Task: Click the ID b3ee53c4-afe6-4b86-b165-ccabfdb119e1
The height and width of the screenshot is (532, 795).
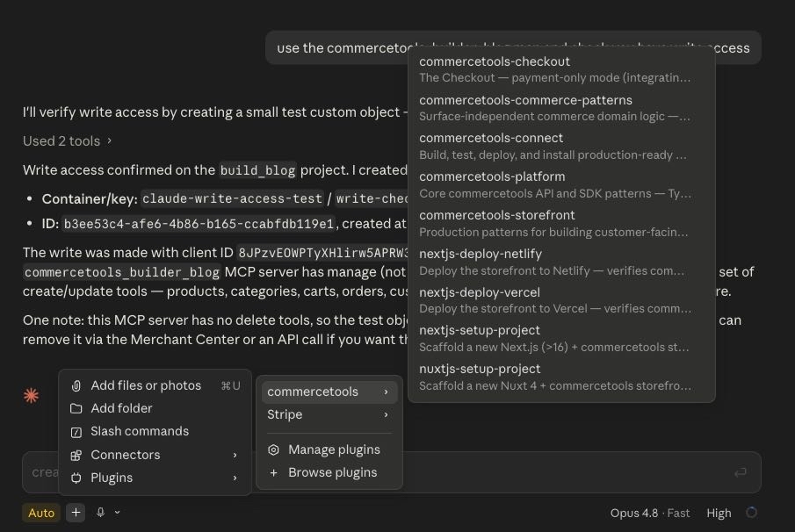Action: (x=199, y=224)
